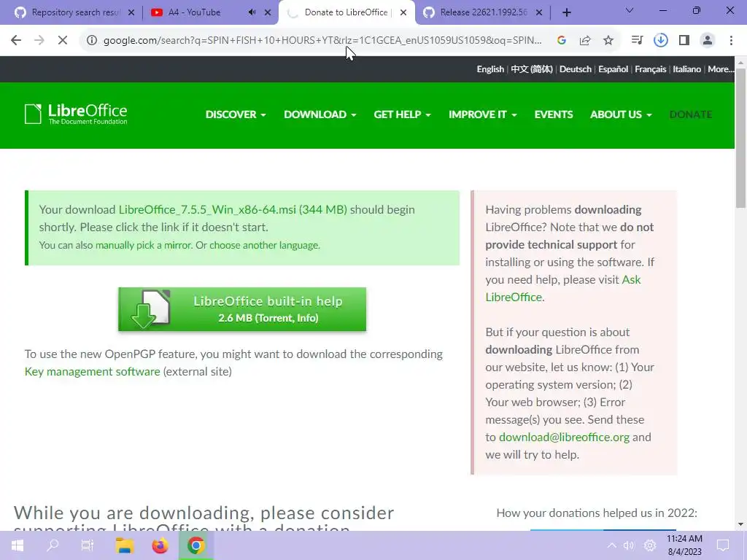Viewport: 747px width, 560px height.
Task: Open the notifications center
Action: (x=723, y=545)
